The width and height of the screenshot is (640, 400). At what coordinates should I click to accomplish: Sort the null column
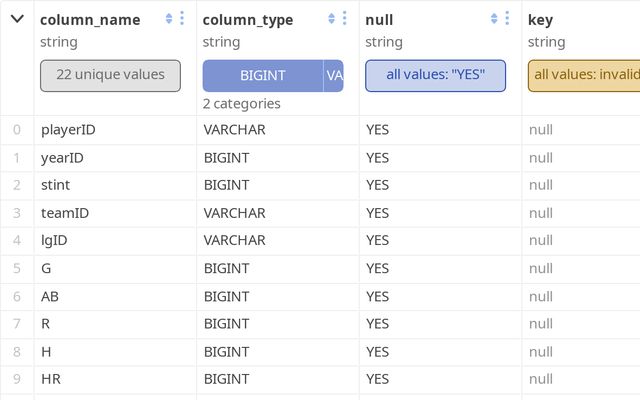pos(494,19)
